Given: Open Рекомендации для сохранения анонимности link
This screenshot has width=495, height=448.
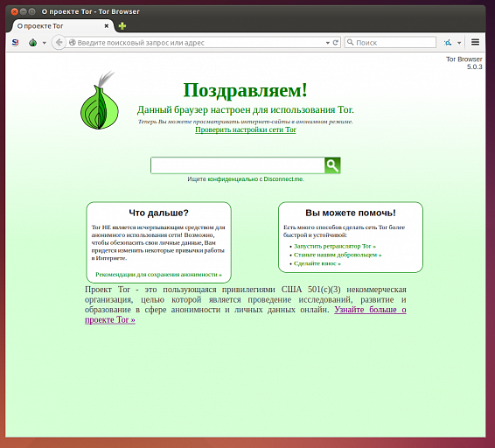Looking at the screenshot, I should 158,274.
